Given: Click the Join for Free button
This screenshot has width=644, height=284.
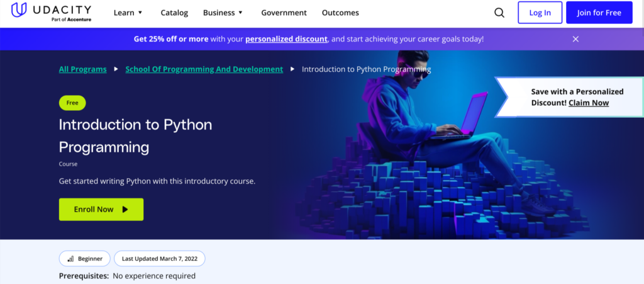Looking at the screenshot, I should tap(599, 13).
